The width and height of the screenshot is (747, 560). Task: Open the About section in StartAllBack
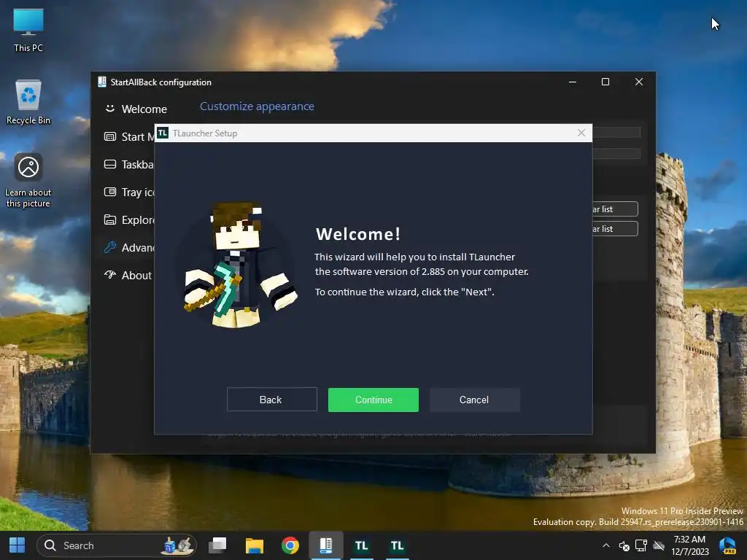click(128, 275)
